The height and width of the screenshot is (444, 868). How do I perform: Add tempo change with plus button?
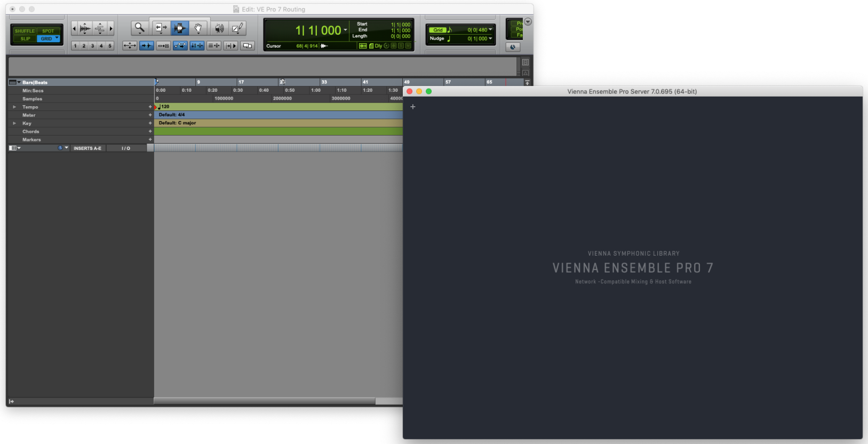150,107
